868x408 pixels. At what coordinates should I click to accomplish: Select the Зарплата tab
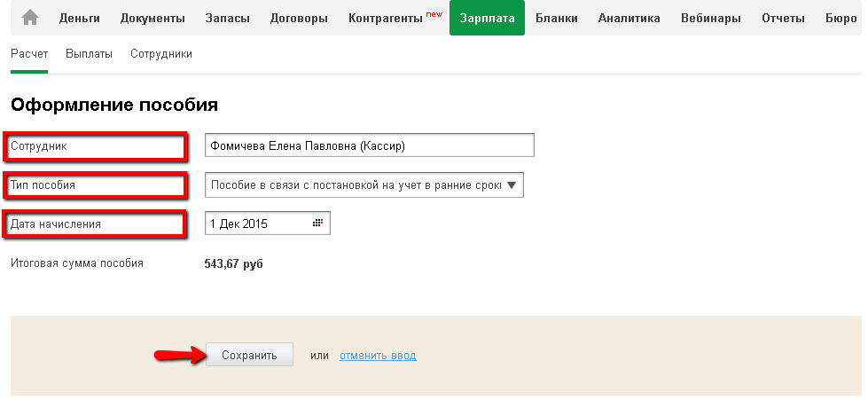[487, 19]
